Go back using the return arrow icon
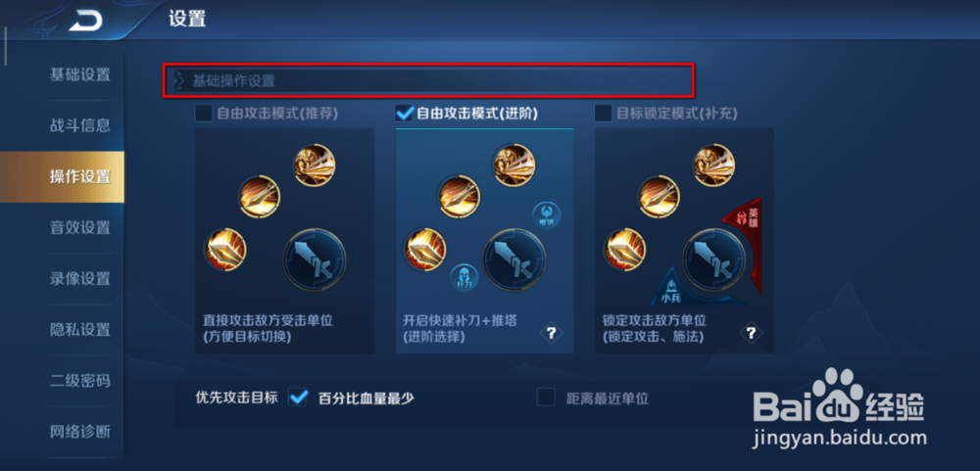The width and height of the screenshot is (980, 471). 85,22
